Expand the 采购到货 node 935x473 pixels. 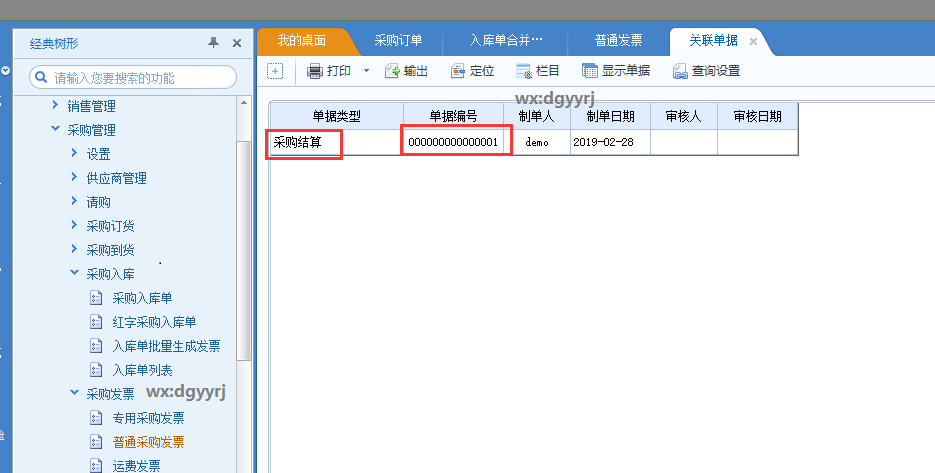pos(74,249)
